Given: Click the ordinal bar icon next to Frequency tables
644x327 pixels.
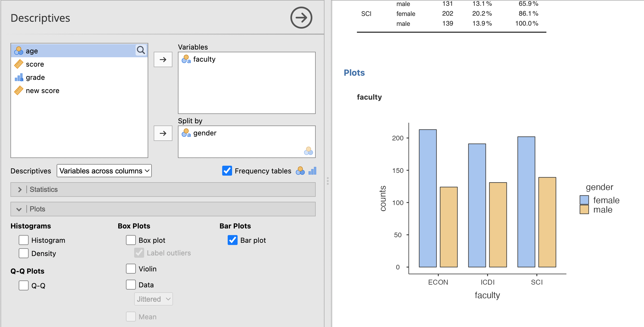Looking at the screenshot, I should [312, 171].
